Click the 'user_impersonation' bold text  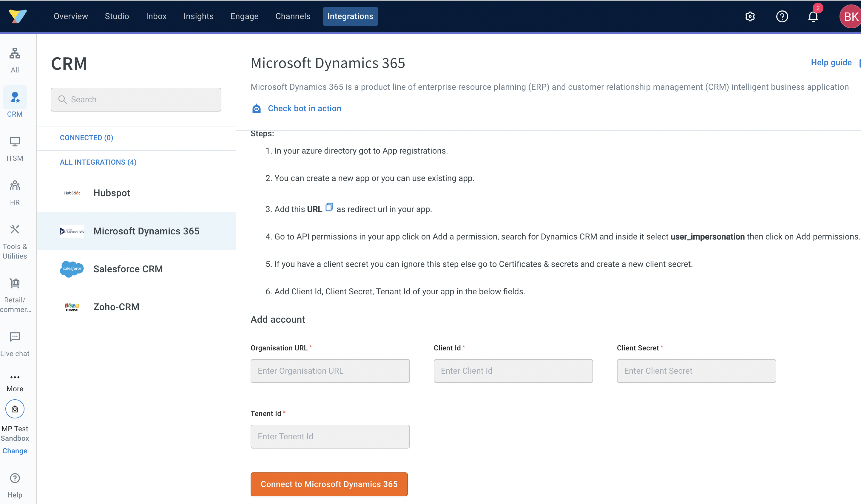coord(707,236)
